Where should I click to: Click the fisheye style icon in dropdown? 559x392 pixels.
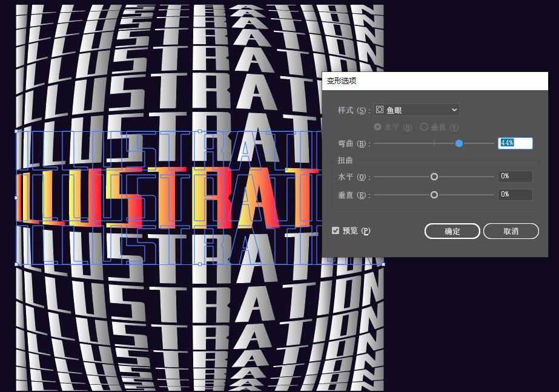coord(380,109)
